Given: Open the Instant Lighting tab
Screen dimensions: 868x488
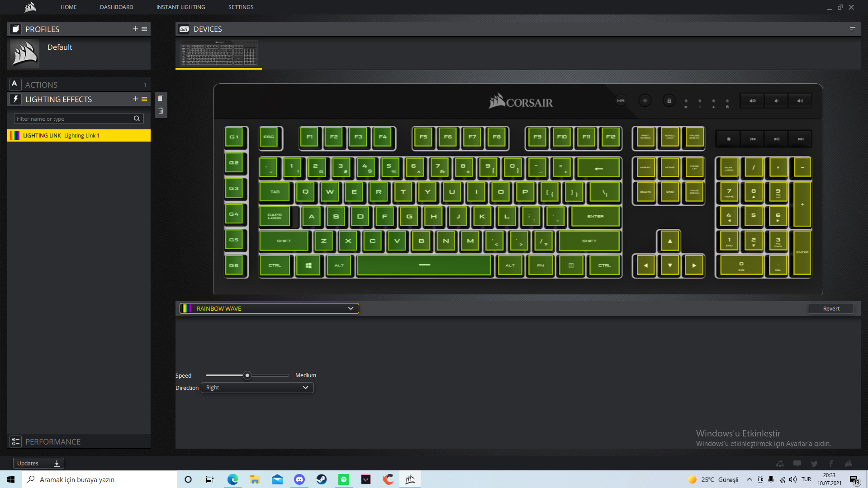Looking at the screenshot, I should click(180, 7).
